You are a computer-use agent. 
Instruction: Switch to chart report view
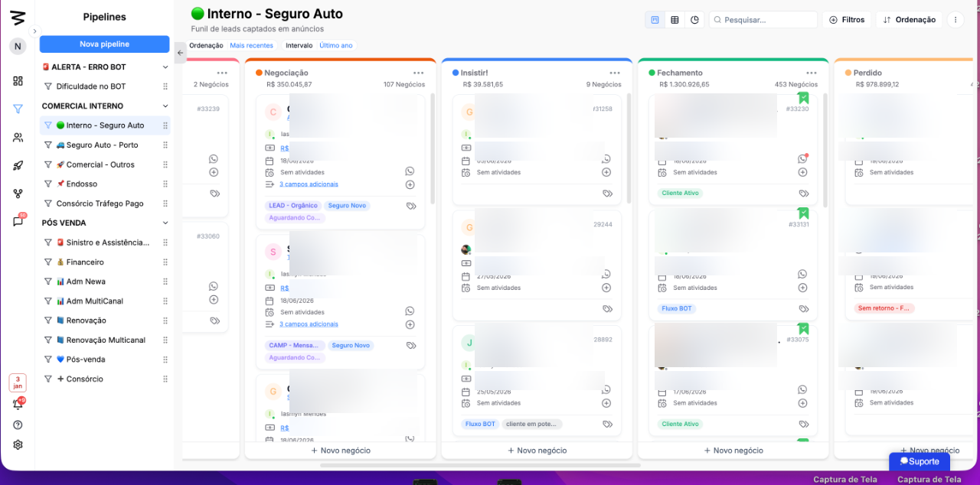(694, 20)
